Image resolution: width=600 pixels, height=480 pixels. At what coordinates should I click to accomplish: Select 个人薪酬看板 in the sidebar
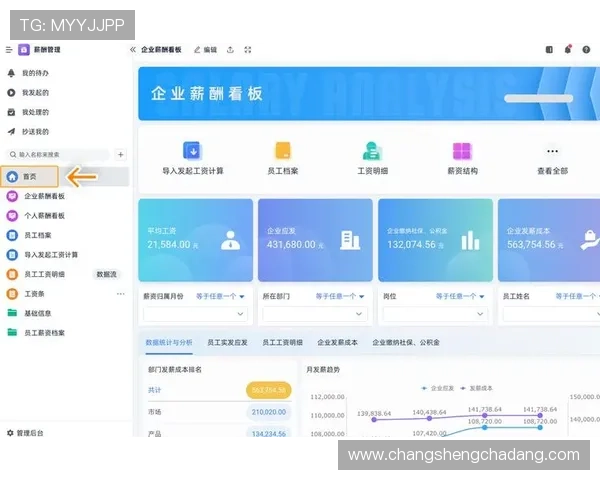(x=44, y=216)
